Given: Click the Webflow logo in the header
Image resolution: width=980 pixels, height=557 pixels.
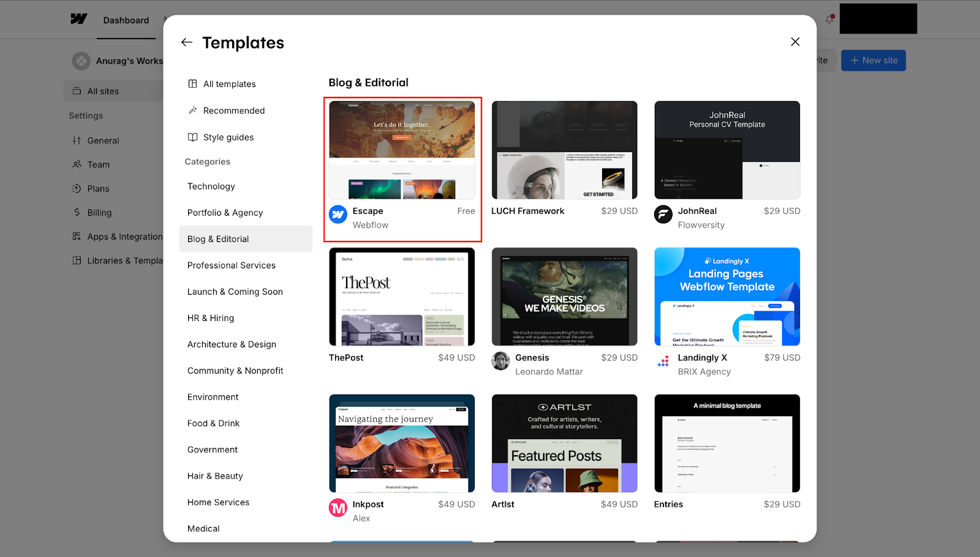Looking at the screenshot, I should click(78, 19).
